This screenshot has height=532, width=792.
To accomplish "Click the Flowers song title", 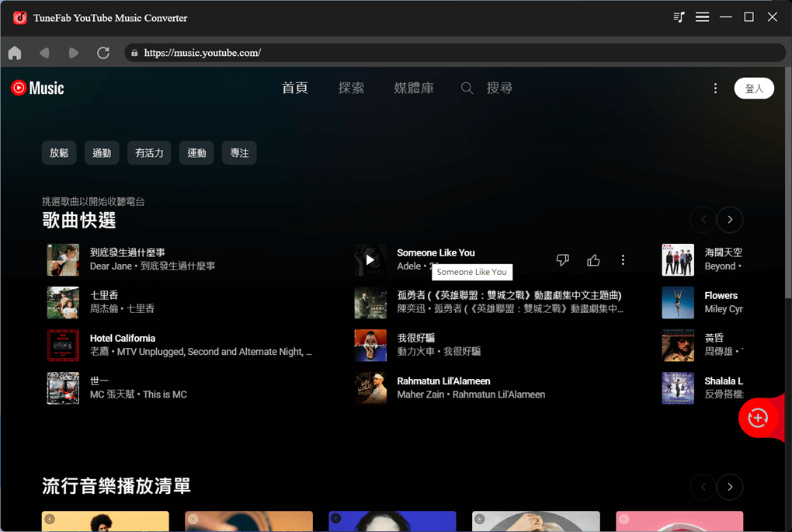I will [x=721, y=296].
